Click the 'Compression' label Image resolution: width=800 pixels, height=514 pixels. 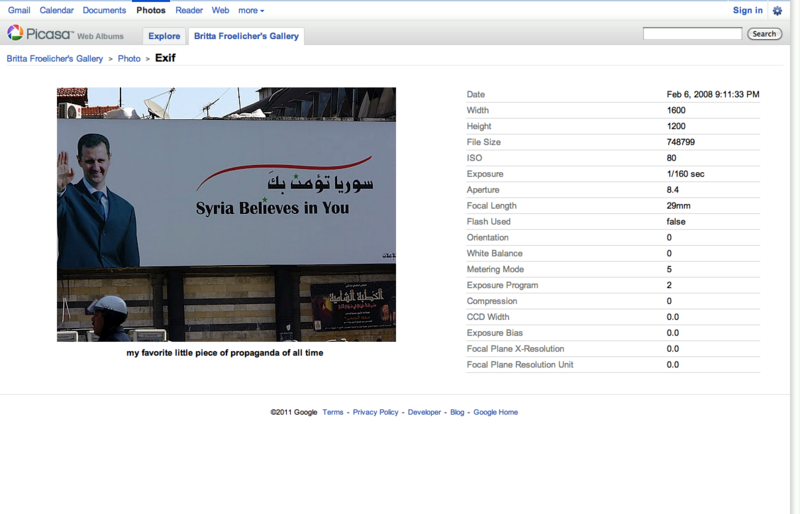[492, 301]
